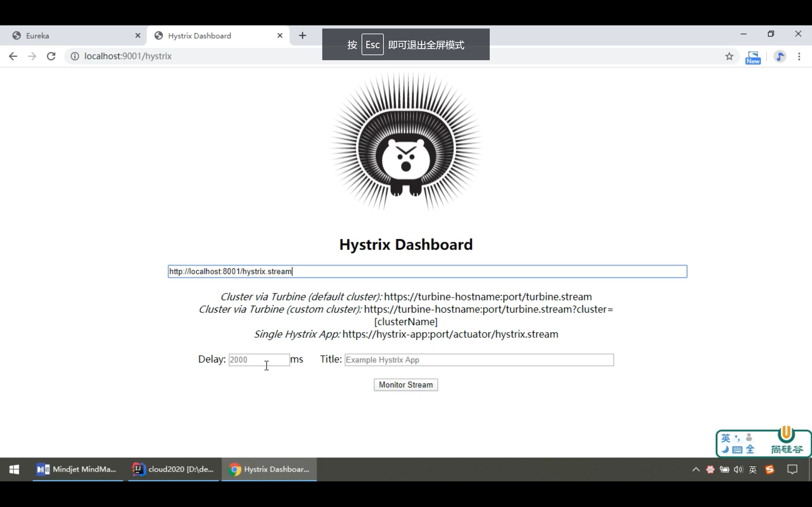
Task: Open the Windows Start menu
Action: (14, 469)
